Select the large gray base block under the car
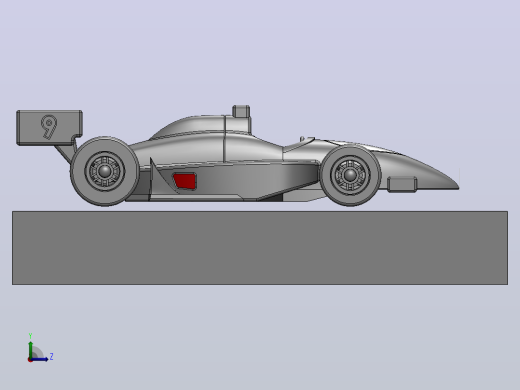The height and width of the screenshot is (390, 520). point(260,248)
